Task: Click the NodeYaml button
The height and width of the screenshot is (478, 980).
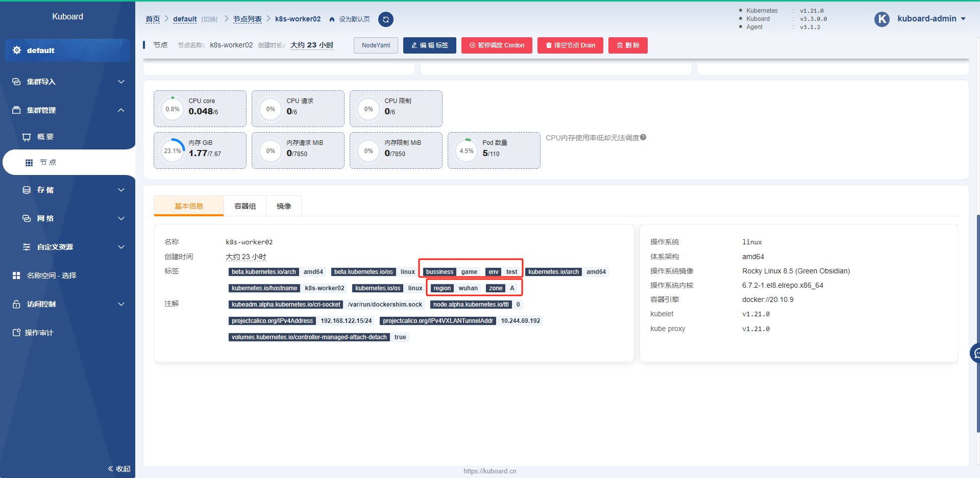Action: pyautogui.click(x=376, y=45)
